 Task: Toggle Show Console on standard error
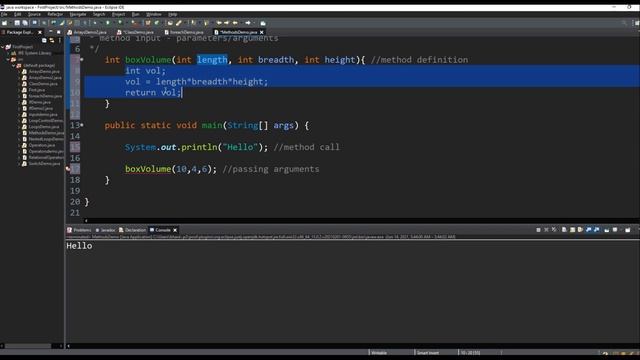597,230
